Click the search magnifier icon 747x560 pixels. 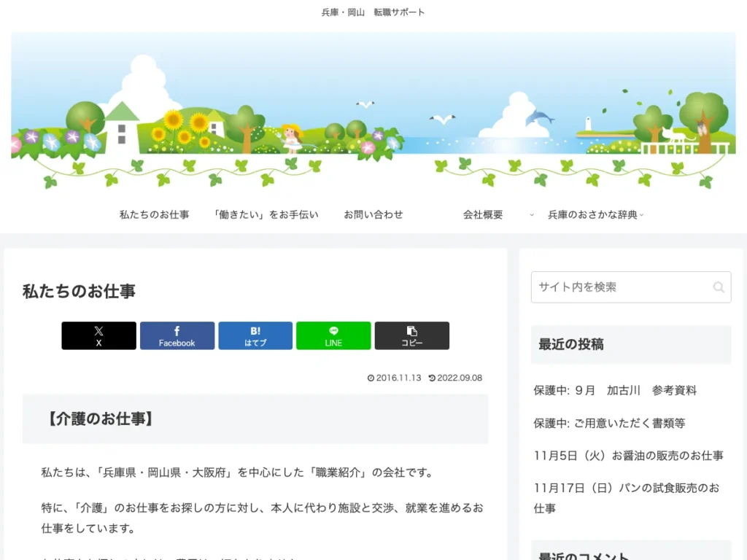click(x=719, y=287)
